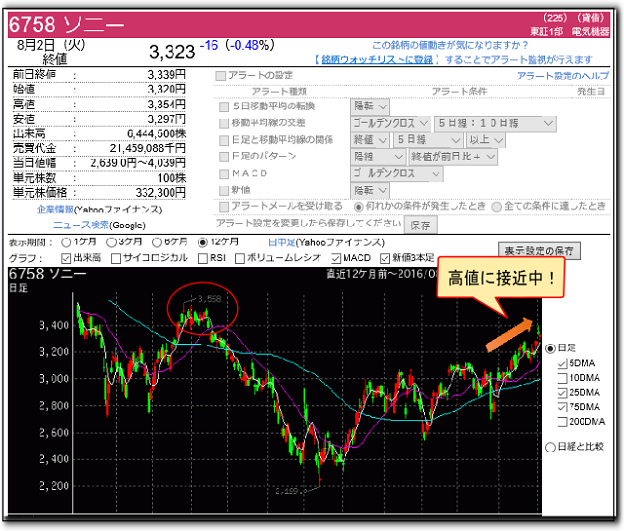624x531 pixels.
Task: Open the ゴールデンクロス dropdown for 移動平均線の交差
Action: click(390, 123)
